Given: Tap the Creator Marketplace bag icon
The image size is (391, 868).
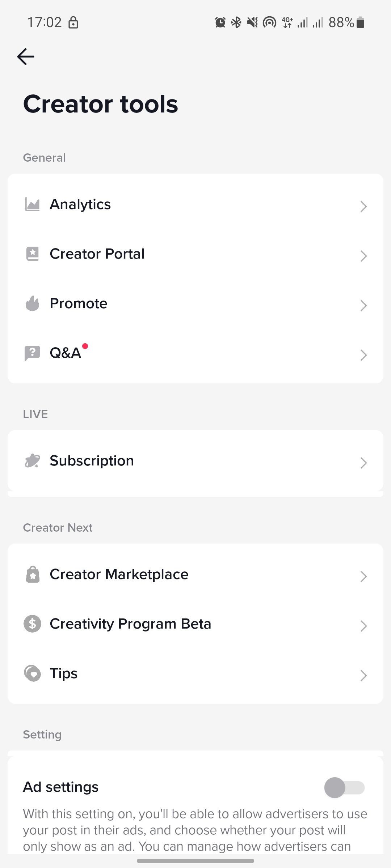Looking at the screenshot, I should pos(33,574).
